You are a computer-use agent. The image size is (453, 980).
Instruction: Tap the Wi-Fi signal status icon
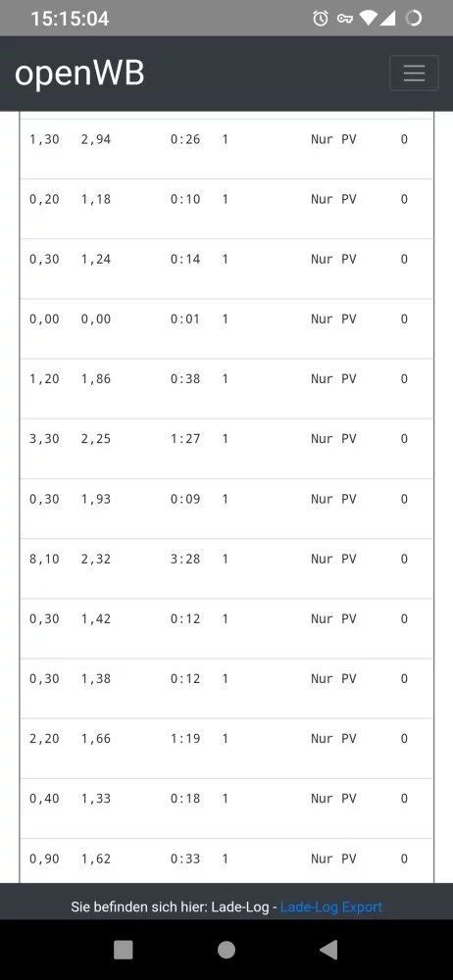pos(368,18)
